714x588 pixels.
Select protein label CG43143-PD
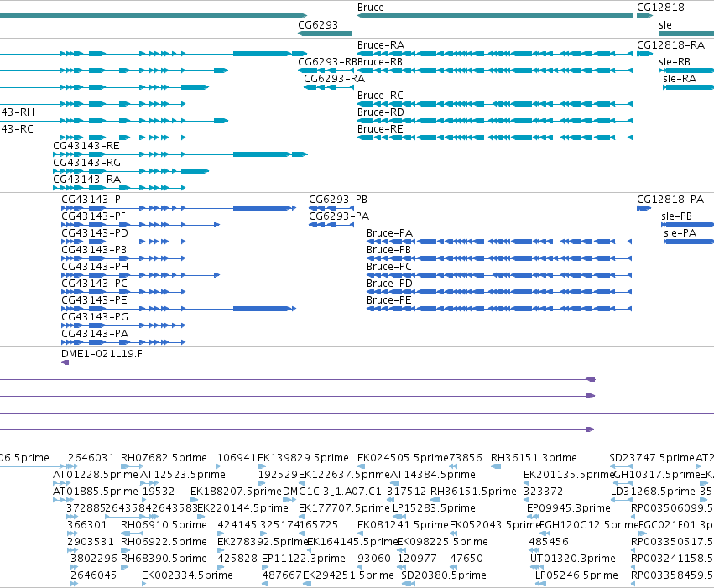point(95,233)
